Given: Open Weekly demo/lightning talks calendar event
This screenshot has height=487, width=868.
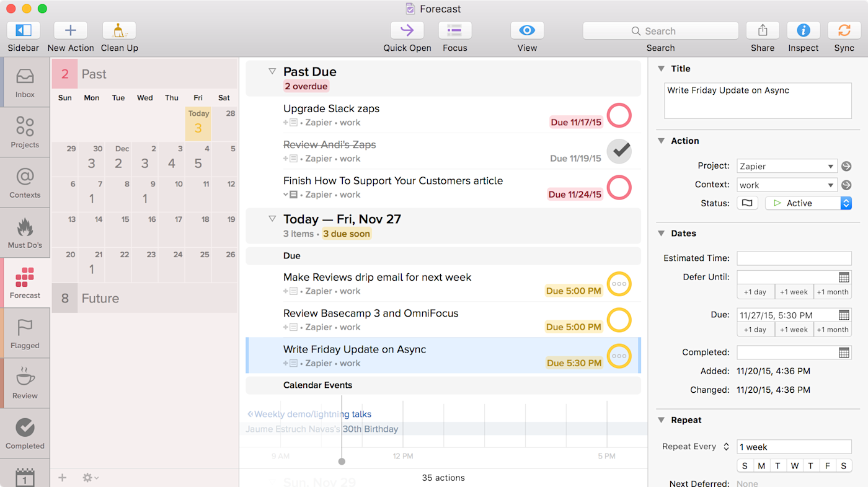Looking at the screenshot, I should (309, 415).
